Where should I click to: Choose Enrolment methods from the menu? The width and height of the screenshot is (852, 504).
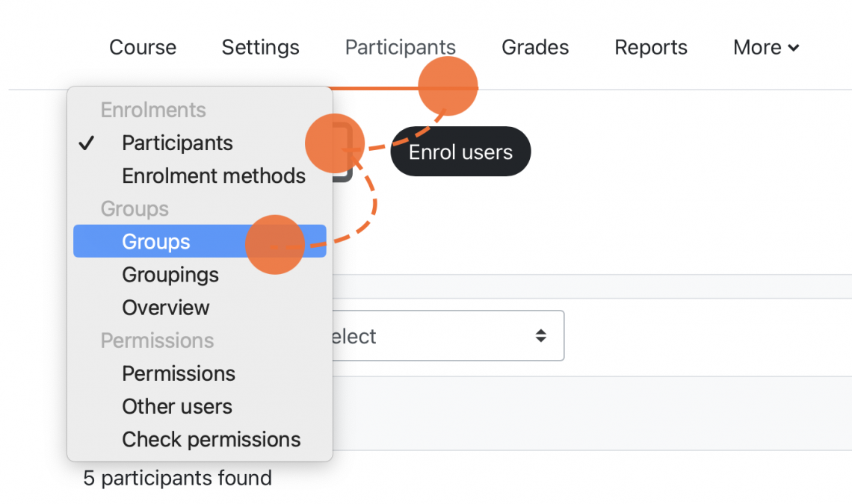click(214, 176)
